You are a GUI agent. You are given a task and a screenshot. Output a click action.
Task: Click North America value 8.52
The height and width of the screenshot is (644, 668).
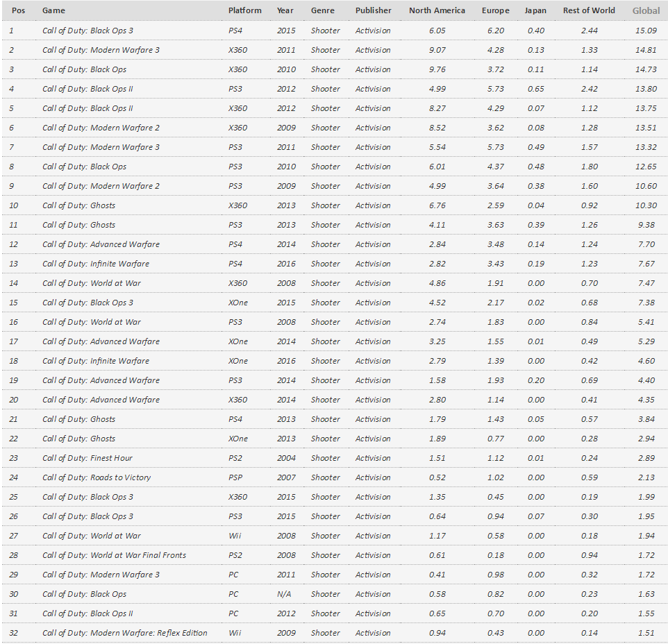(437, 128)
